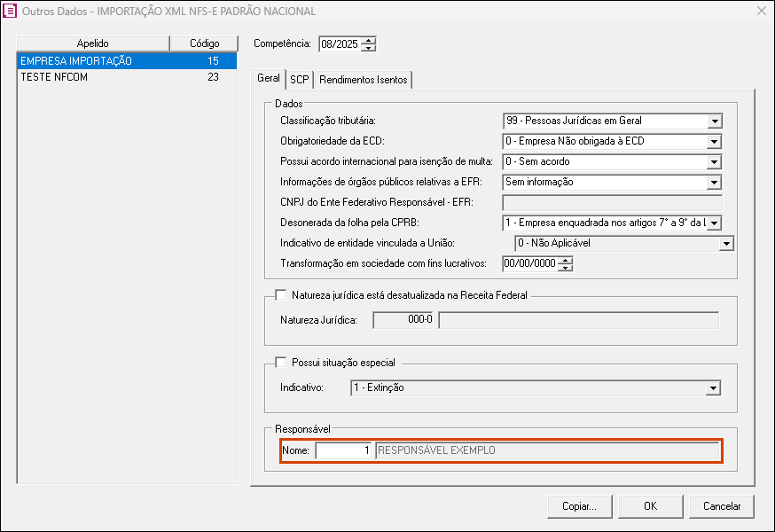Click the Competência date field 08/2025

[x=340, y=44]
